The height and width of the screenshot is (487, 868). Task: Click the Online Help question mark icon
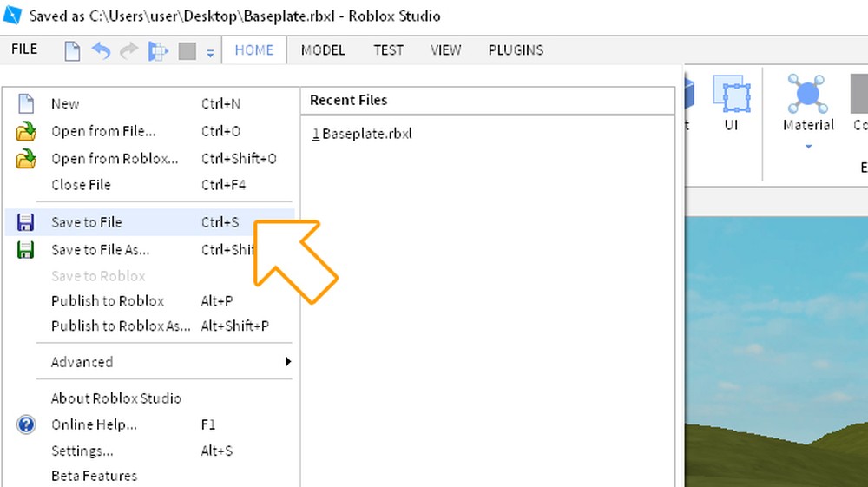pyautogui.click(x=26, y=424)
